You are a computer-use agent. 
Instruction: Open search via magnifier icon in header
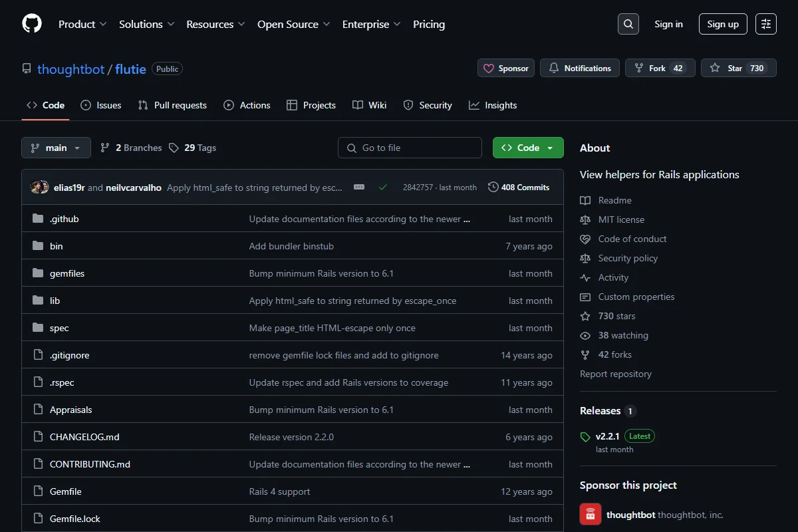point(628,24)
